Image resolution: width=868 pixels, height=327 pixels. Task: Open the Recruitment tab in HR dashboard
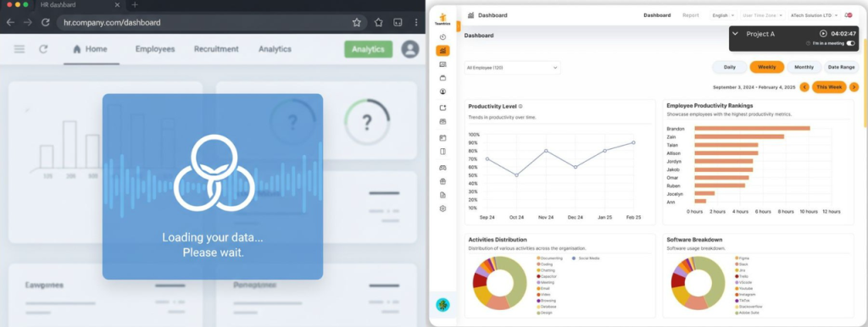[216, 49]
